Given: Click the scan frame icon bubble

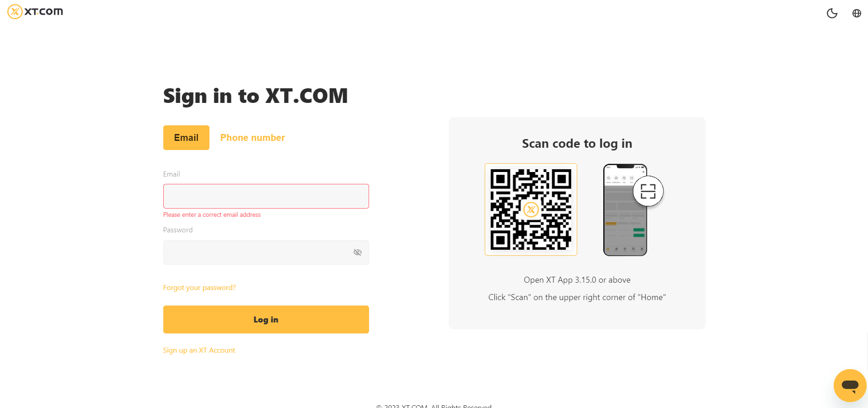Looking at the screenshot, I should coord(648,191).
